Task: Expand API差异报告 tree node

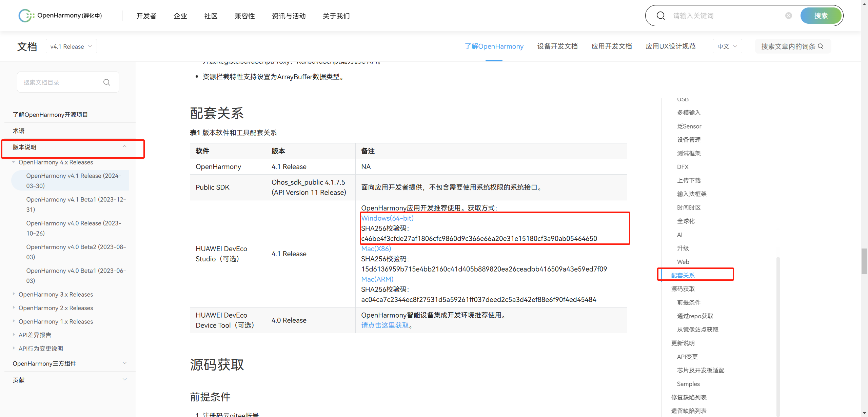Action: pyautogui.click(x=14, y=335)
